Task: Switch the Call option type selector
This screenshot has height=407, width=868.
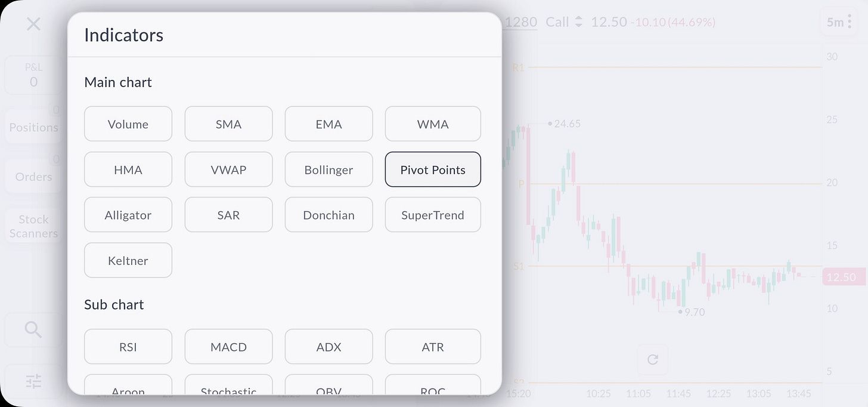Action: (x=564, y=22)
